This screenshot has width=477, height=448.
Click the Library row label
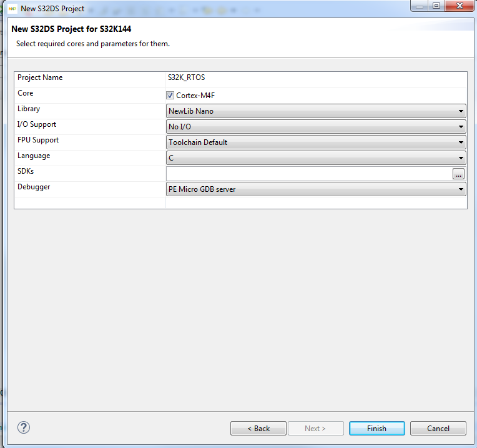[29, 109]
